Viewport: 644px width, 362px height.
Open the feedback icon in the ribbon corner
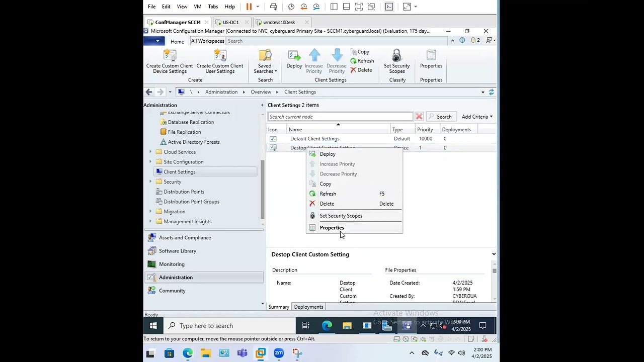pos(489,40)
